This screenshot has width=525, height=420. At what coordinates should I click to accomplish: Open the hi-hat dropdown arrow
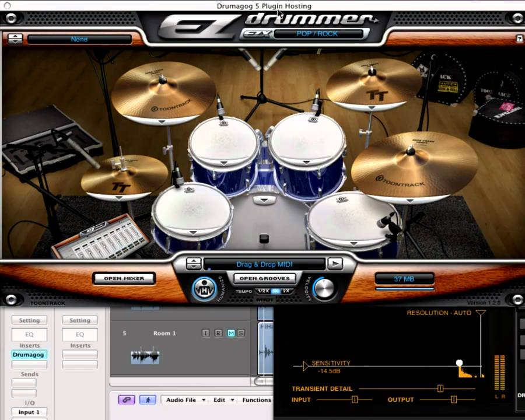pos(119,198)
